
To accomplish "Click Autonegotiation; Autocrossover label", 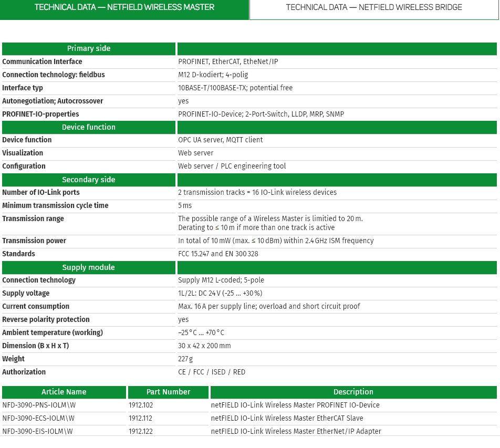I will tap(53, 101).
